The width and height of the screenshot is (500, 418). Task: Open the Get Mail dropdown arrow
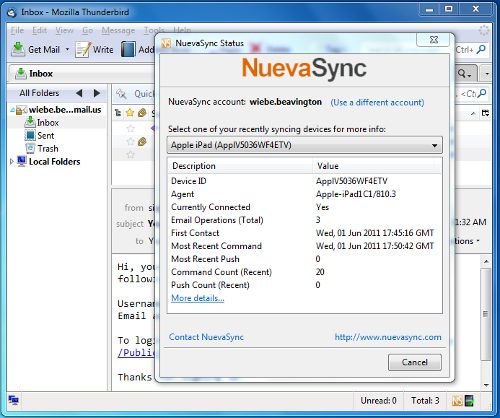[67, 49]
